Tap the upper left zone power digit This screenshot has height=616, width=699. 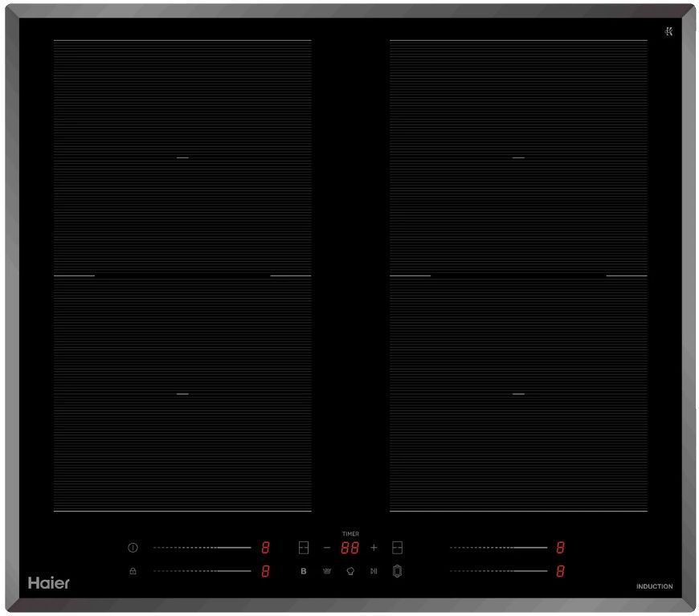coord(265,548)
